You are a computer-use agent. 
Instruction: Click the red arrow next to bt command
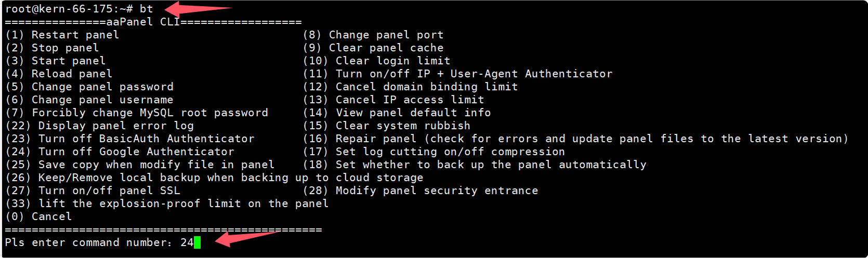pos(198,9)
